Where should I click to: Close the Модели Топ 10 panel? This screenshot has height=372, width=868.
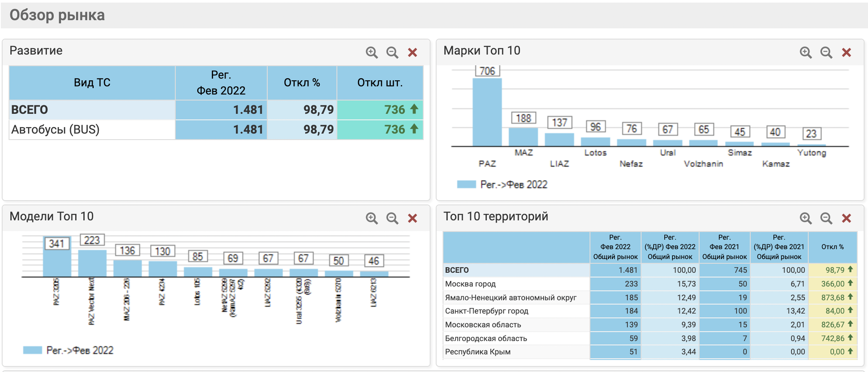pyautogui.click(x=413, y=218)
